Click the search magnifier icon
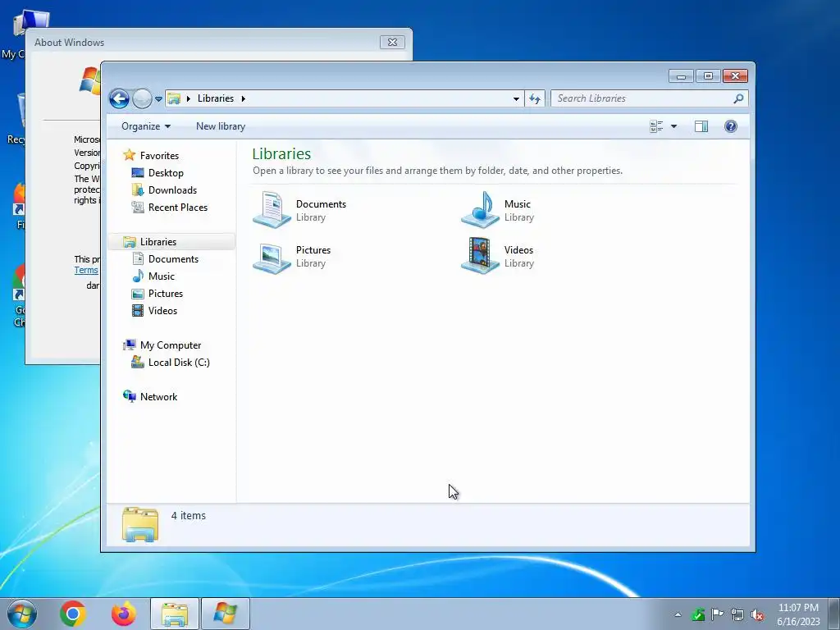This screenshot has width=840, height=630. point(738,98)
